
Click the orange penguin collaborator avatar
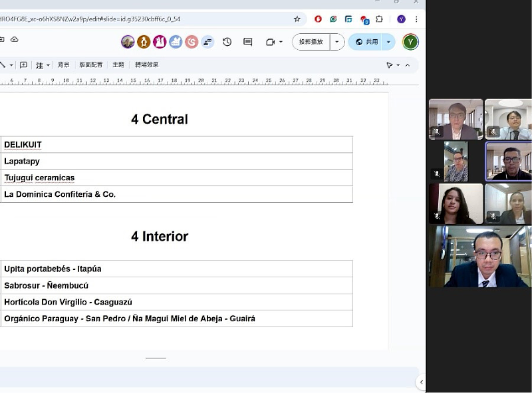[144, 42]
